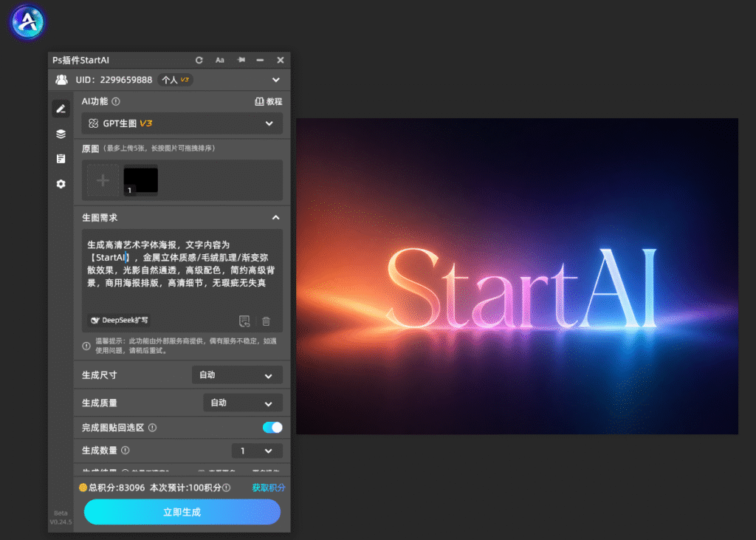The image size is (756, 540).
Task: Click the refresh icon in plugin title bar
Action: pyautogui.click(x=199, y=61)
